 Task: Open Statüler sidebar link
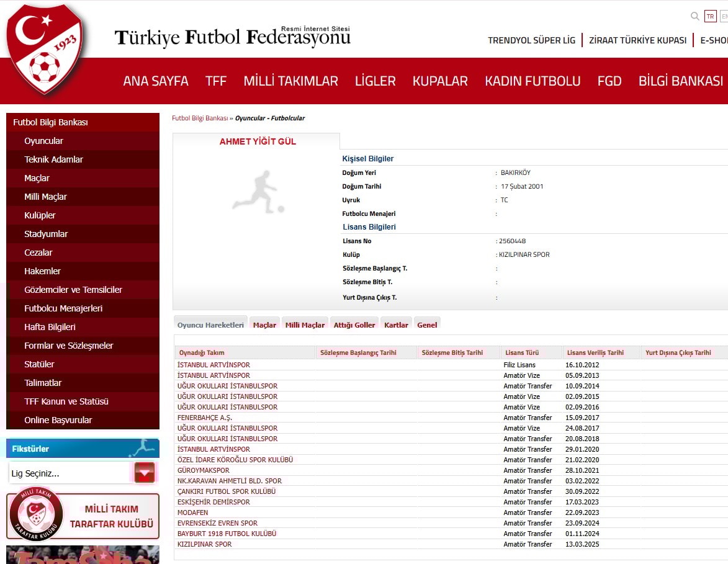(83, 364)
